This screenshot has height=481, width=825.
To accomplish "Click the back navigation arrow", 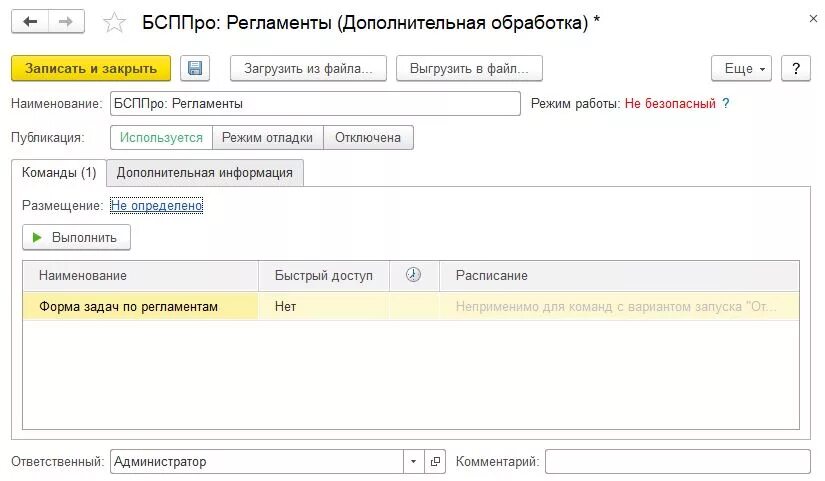I will 30,22.
